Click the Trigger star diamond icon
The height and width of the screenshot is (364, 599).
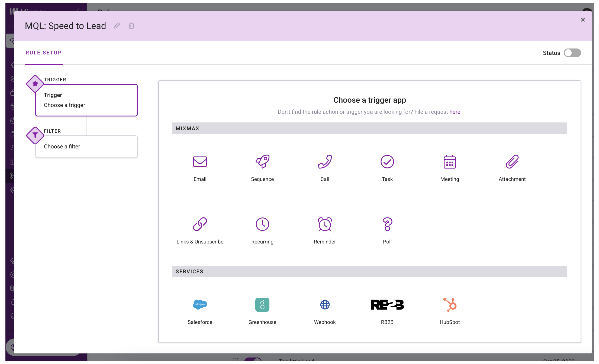35,84
